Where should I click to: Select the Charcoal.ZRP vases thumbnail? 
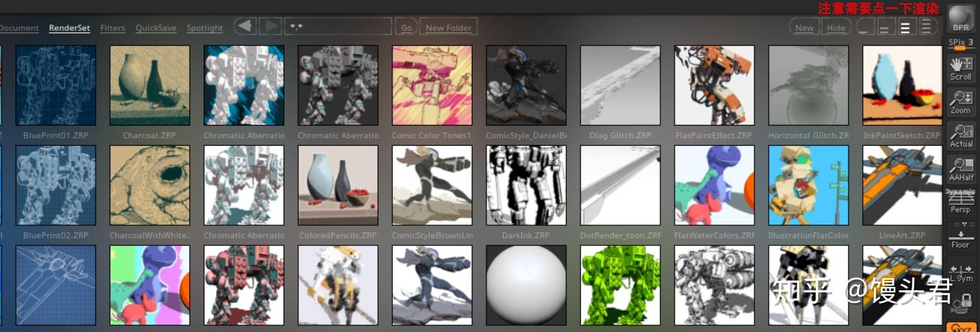point(150,85)
